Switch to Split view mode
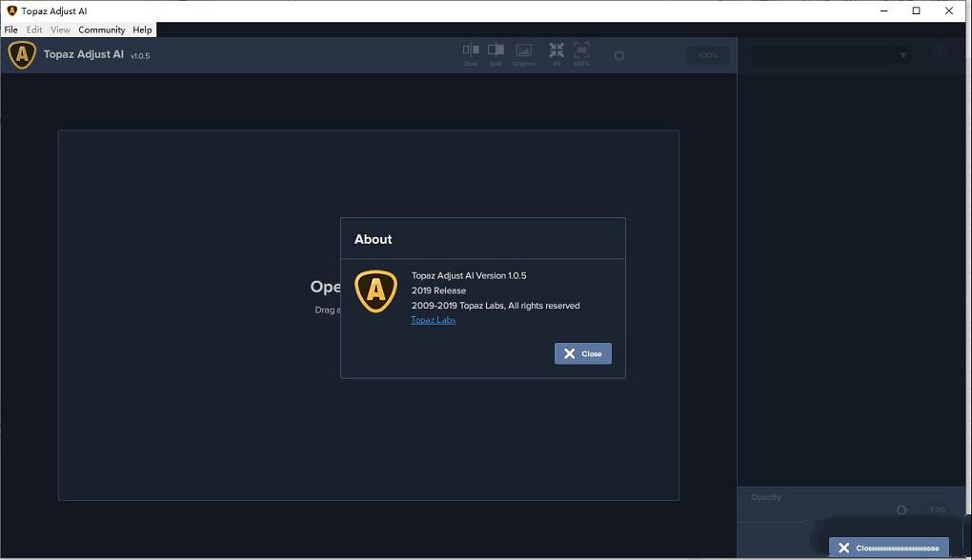 pyautogui.click(x=496, y=53)
